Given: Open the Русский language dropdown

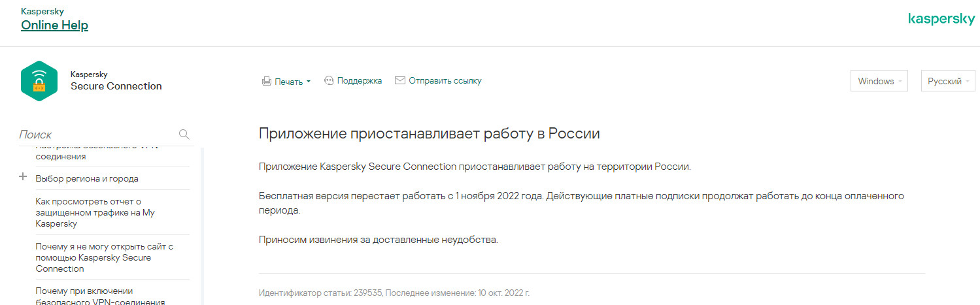Looking at the screenshot, I should [947, 81].
